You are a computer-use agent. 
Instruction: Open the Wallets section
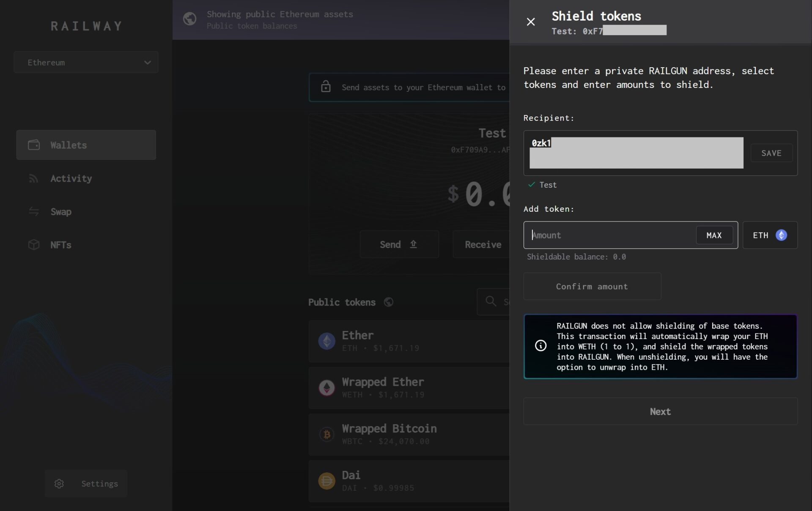pos(86,145)
